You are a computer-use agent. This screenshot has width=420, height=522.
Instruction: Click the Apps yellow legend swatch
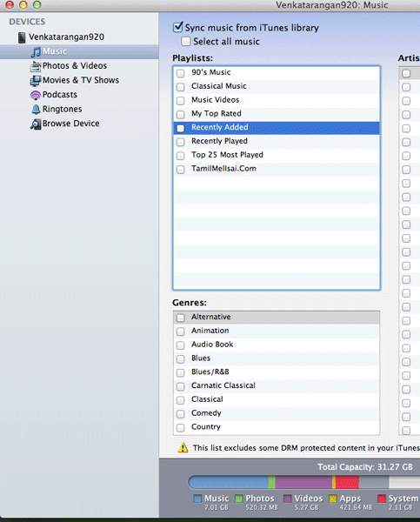tap(333, 499)
